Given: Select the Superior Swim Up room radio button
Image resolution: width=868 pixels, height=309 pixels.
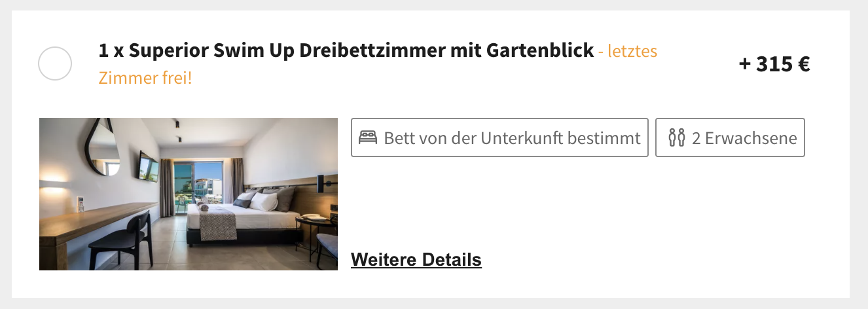Looking at the screenshot, I should [x=55, y=64].
